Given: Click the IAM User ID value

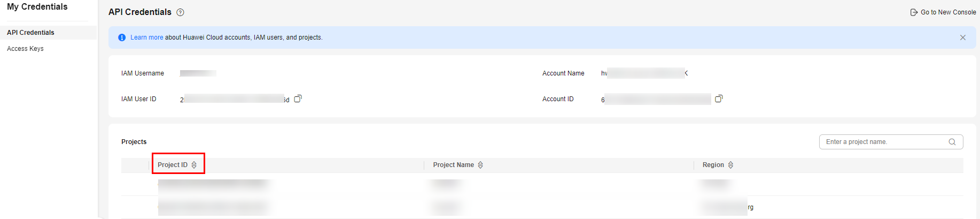Looking at the screenshot, I should [234, 99].
